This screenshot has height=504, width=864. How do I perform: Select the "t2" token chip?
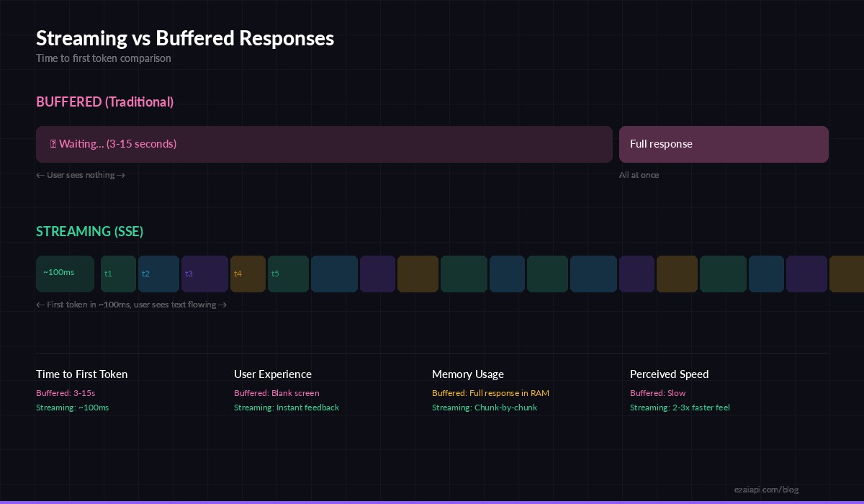tap(158, 274)
